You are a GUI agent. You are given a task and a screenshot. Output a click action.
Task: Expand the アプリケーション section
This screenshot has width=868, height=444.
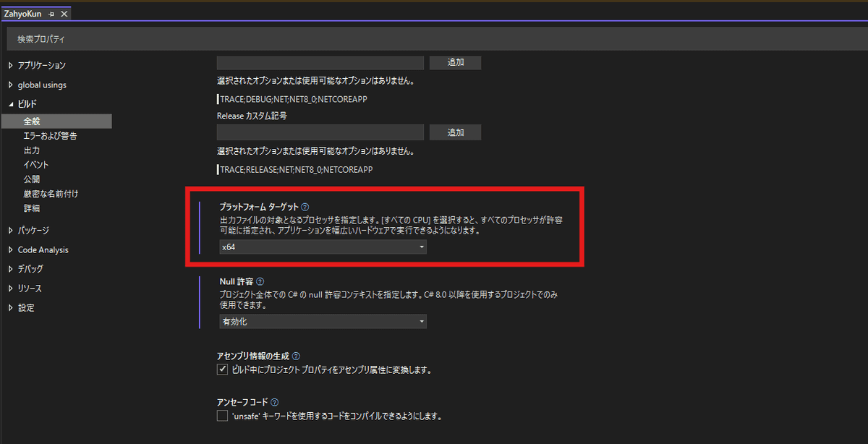coord(10,65)
